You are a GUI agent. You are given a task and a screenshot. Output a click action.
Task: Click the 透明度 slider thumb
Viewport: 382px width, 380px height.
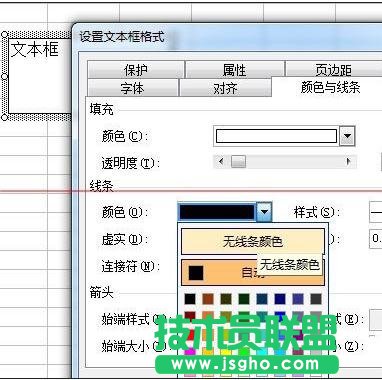pyautogui.click(x=238, y=162)
